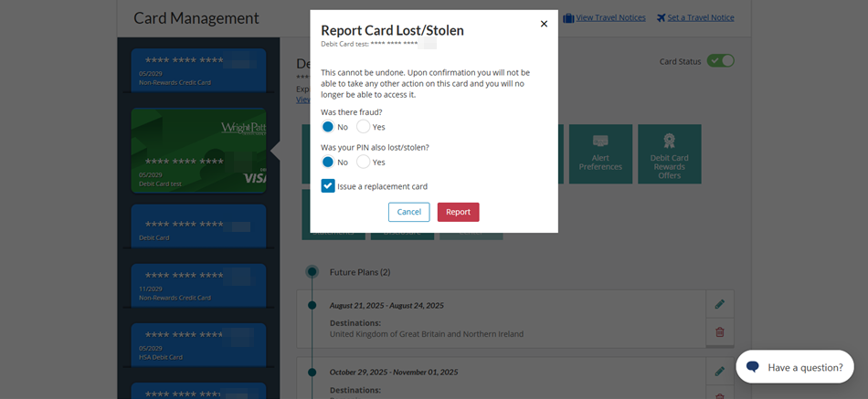Screen dimensions: 868x399
Task: Select the Debit Card without expiry date
Action: 198,226
